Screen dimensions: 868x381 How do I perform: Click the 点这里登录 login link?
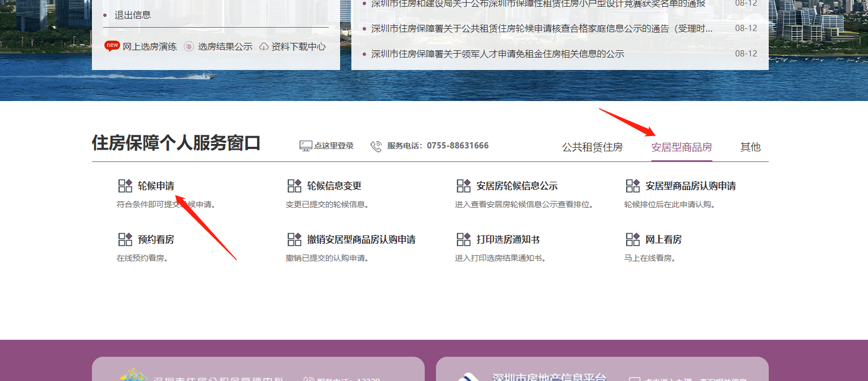tap(334, 146)
